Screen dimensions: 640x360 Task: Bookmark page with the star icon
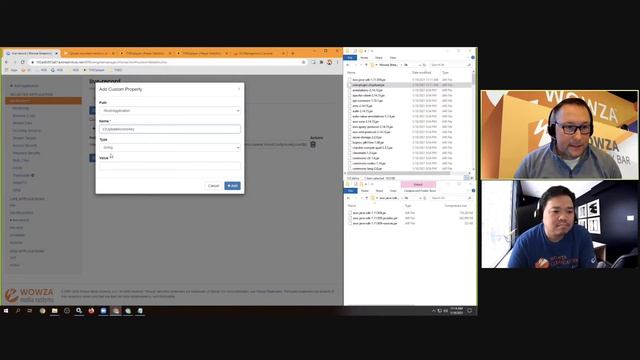point(303,62)
